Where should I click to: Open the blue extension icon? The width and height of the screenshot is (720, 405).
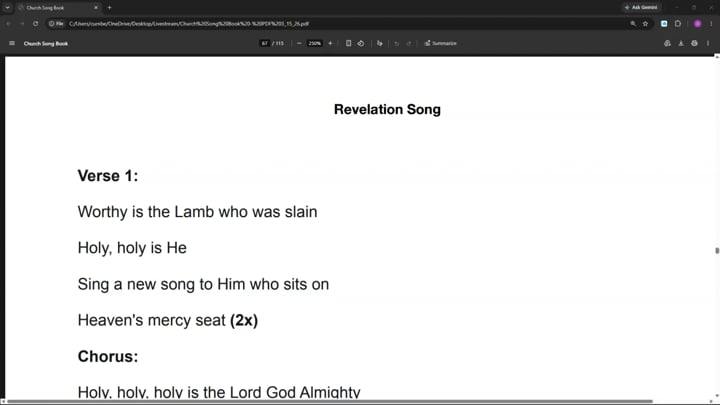tap(664, 23)
